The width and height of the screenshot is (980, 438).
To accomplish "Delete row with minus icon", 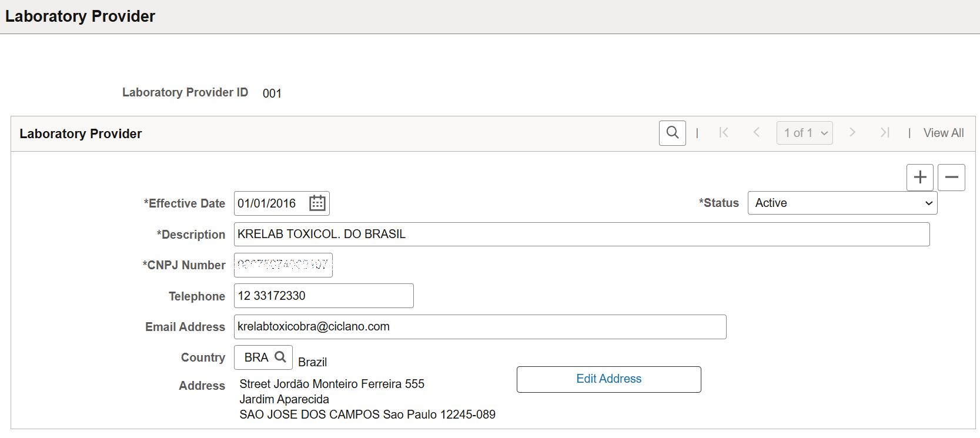I will pos(951,178).
